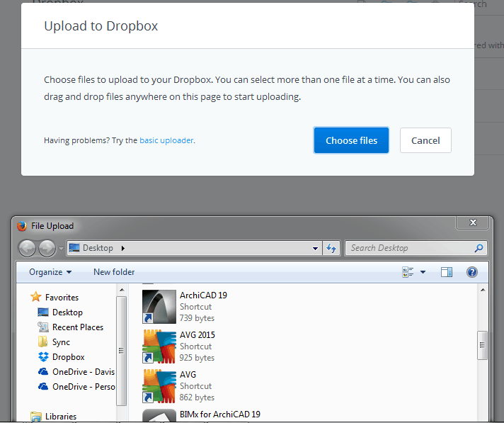Click the Firefox icon in File Upload title
Screen dimensions: 504x423
22,226
